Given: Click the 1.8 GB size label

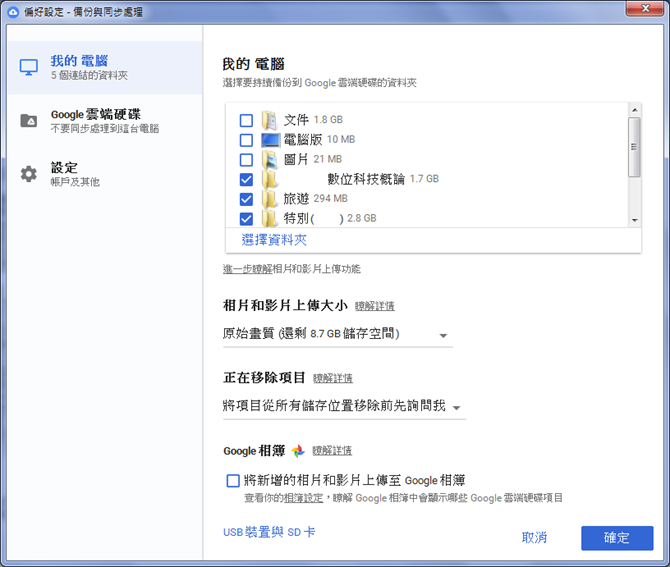Looking at the screenshot, I should click(x=328, y=120).
